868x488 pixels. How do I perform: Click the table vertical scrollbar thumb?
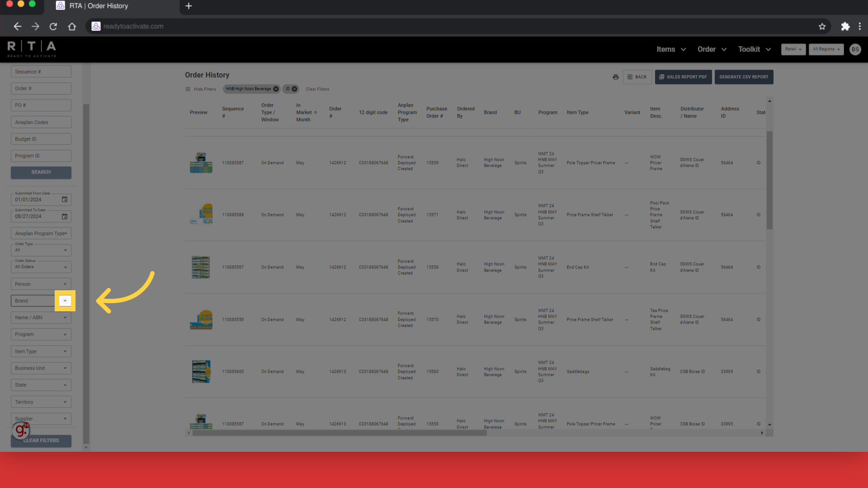(769, 180)
